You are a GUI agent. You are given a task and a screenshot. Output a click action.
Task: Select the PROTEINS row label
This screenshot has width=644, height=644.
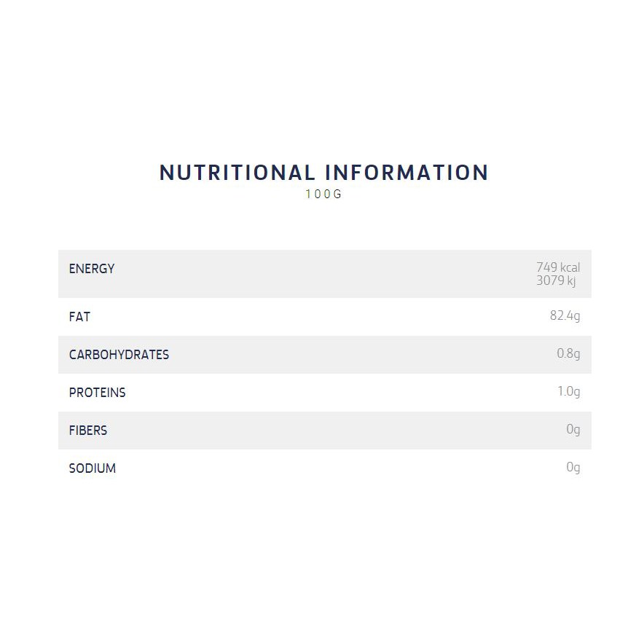[x=98, y=393]
